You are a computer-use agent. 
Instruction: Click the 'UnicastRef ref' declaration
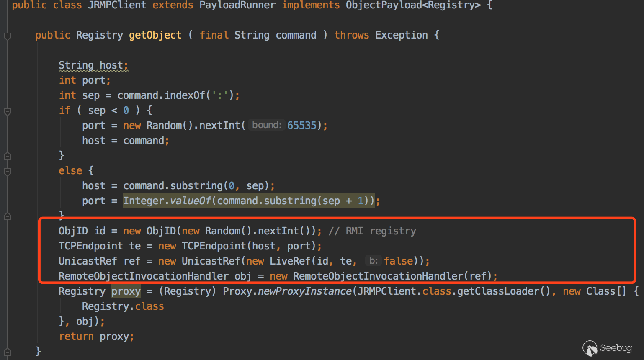click(x=100, y=261)
